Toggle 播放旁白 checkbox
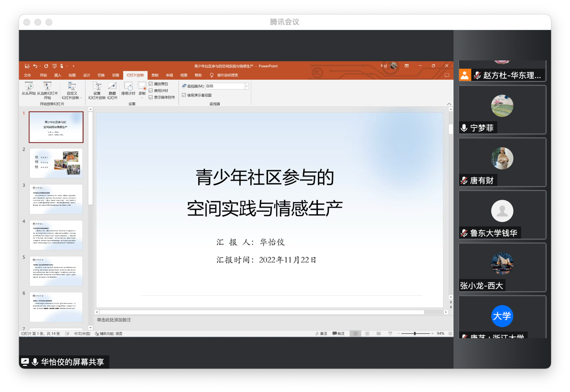570x392 pixels. click(151, 84)
